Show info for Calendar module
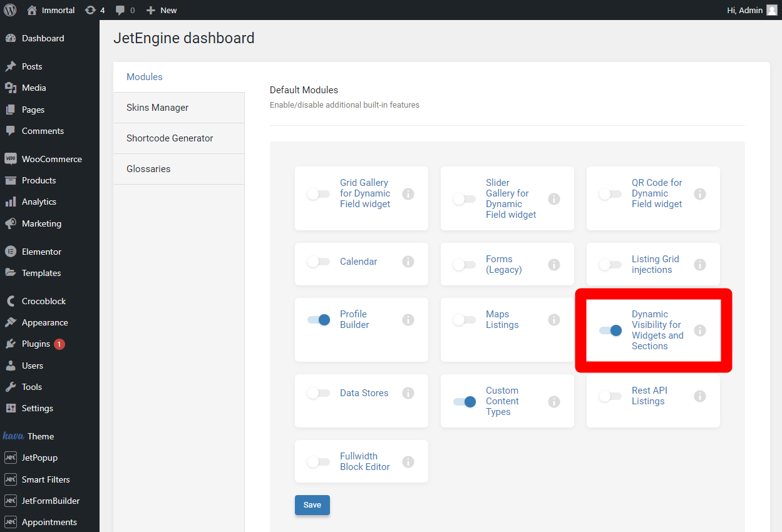 (408, 262)
